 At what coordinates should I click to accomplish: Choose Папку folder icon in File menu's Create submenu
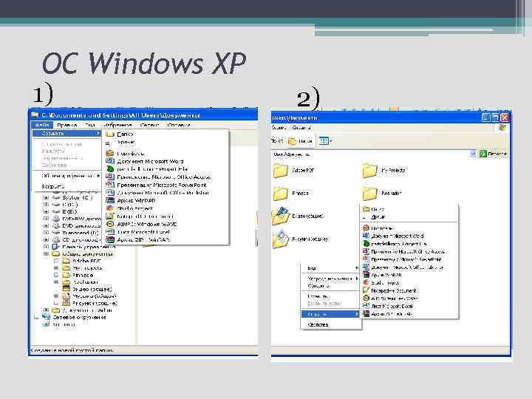(x=110, y=134)
